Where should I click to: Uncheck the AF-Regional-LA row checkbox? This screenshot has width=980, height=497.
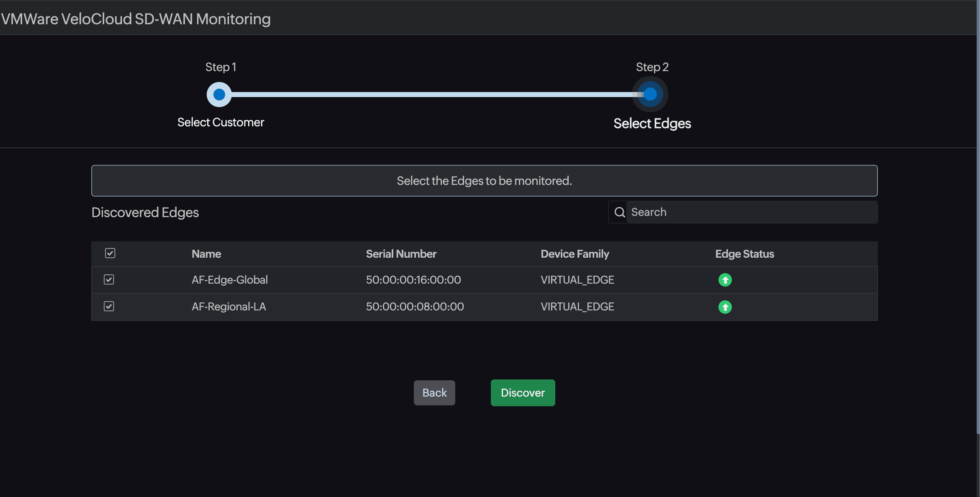click(108, 306)
